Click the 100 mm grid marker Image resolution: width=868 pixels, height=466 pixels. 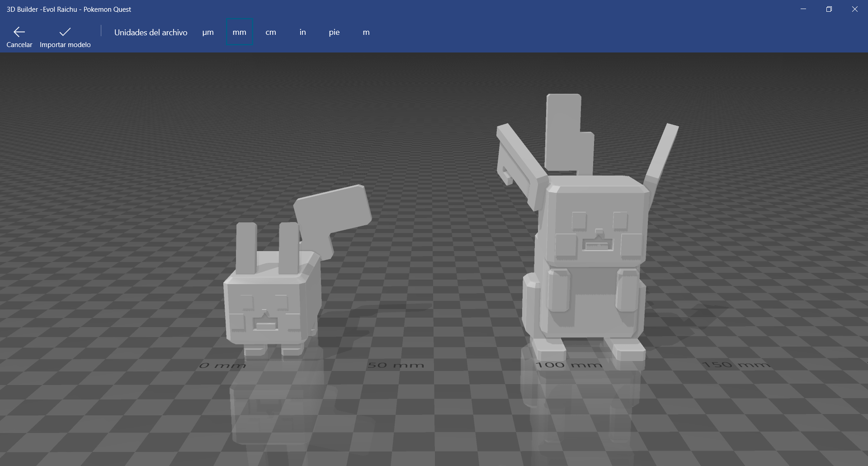coord(568,364)
